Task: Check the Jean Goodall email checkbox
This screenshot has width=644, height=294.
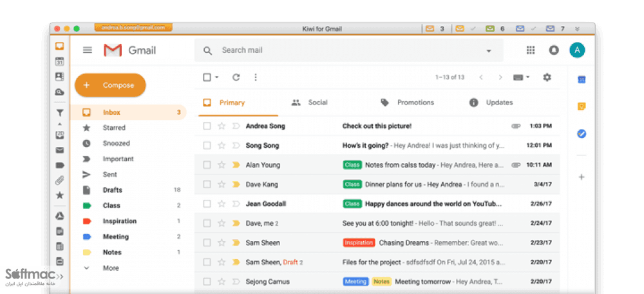Action: point(207,204)
